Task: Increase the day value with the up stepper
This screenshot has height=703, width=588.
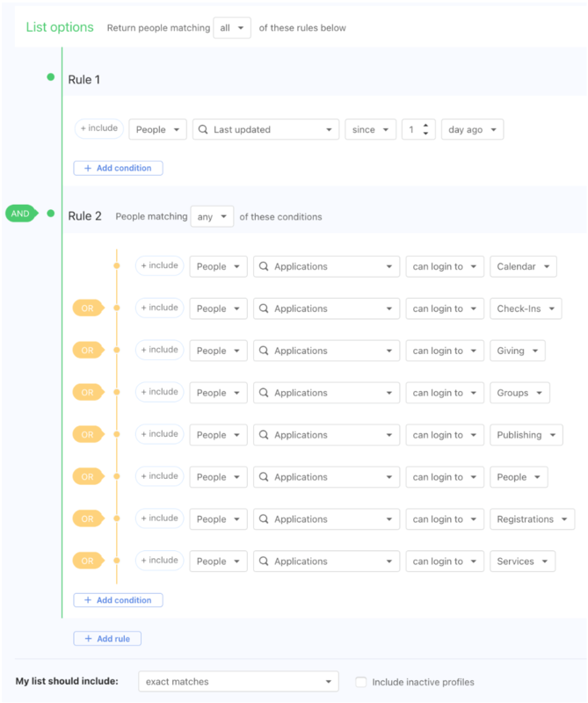Action: [x=429, y=124]
